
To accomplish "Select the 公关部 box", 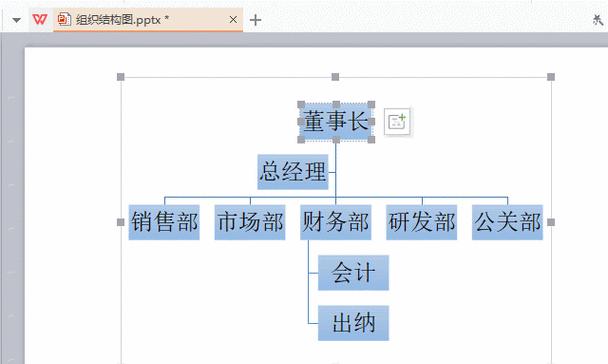I will [x=507, y=222].
